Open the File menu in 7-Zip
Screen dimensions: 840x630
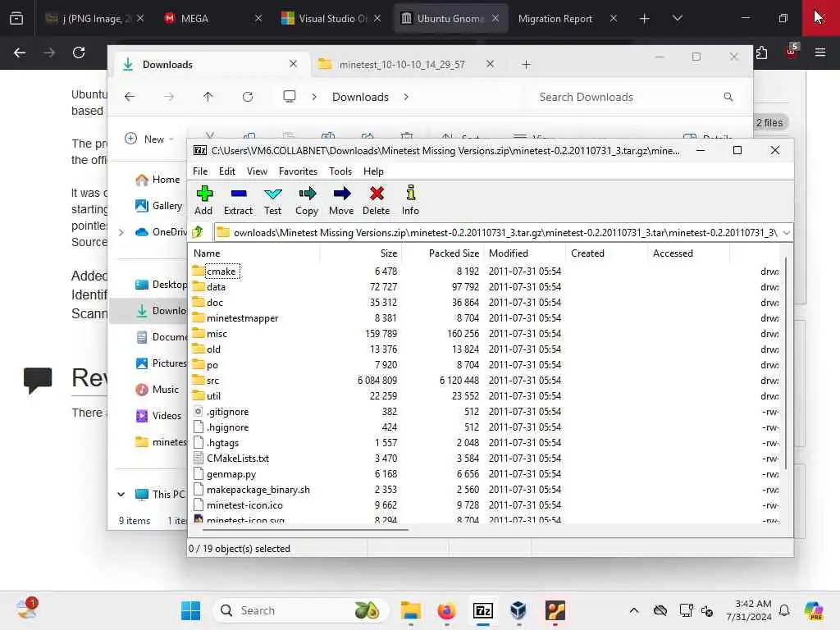click(200, 171)
